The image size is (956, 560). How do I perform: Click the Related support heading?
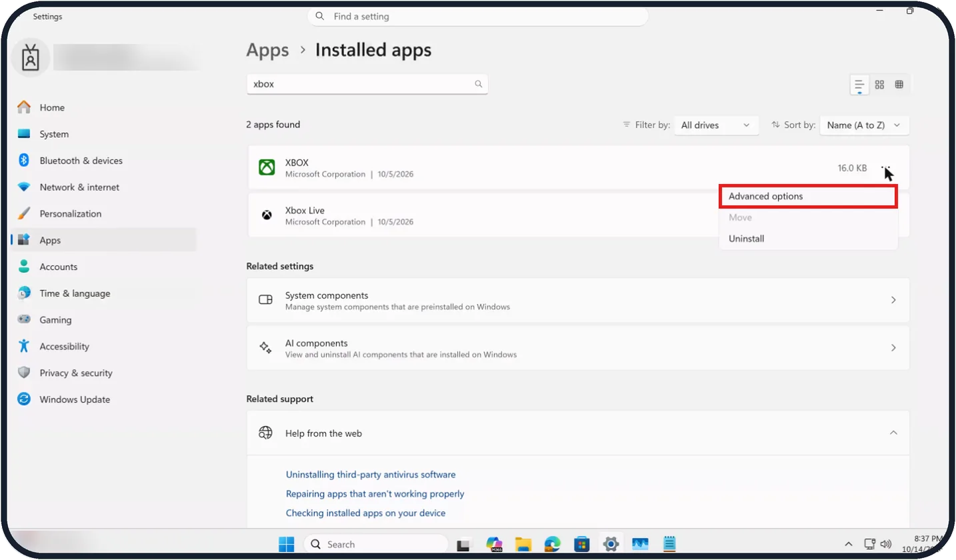pyautogui.click(x=280, y=399)
